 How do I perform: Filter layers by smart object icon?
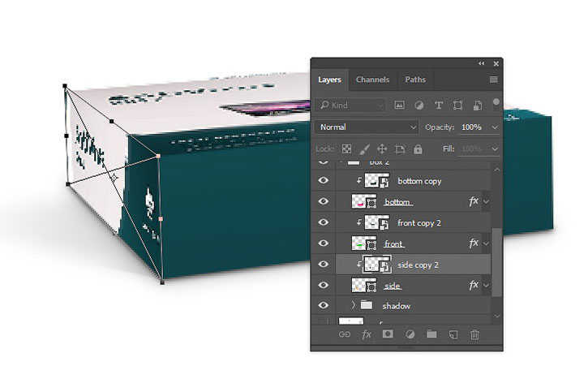click(478, 106)
